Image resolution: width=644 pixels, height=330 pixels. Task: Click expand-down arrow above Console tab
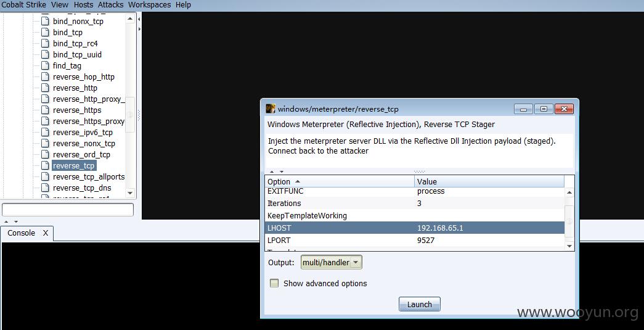(x=16, y=221)
